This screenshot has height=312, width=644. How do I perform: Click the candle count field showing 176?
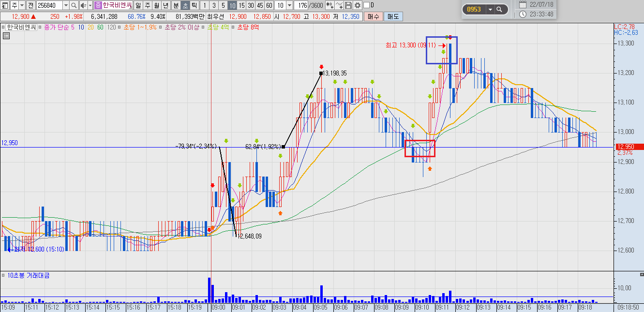301,5
